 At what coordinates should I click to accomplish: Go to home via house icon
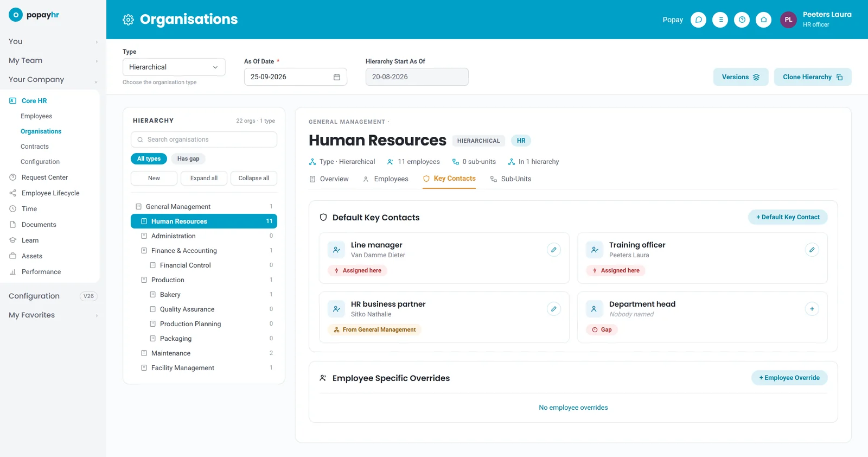763,20
